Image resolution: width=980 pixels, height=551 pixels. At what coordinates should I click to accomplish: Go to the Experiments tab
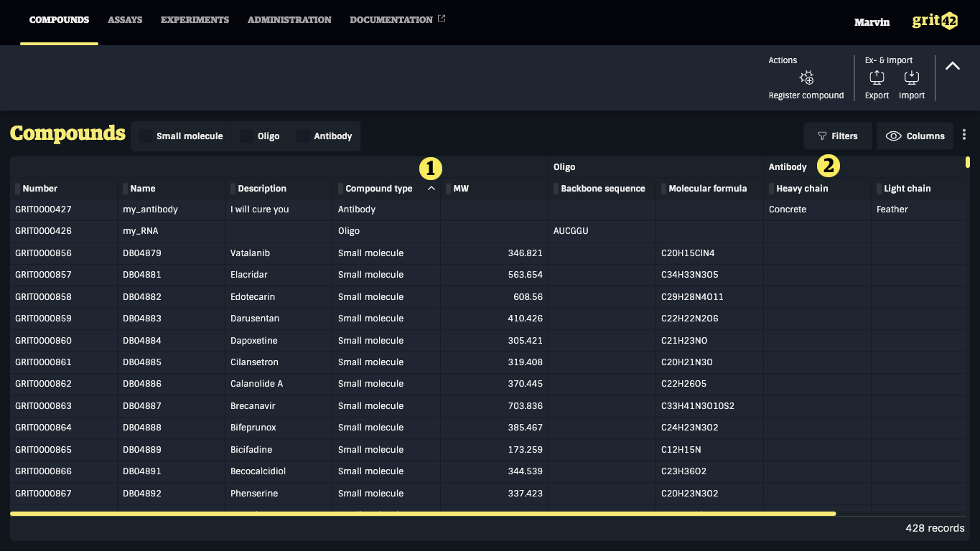click(x=195, y=20)
